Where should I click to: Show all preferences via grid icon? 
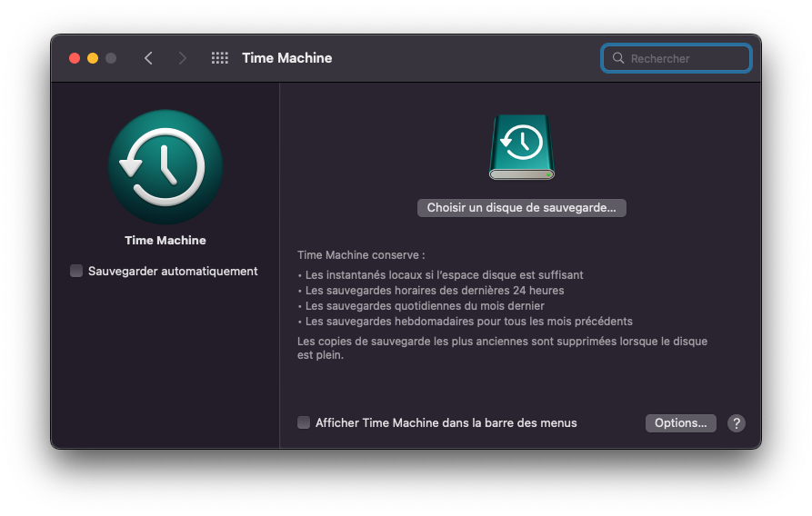[219, 58]
